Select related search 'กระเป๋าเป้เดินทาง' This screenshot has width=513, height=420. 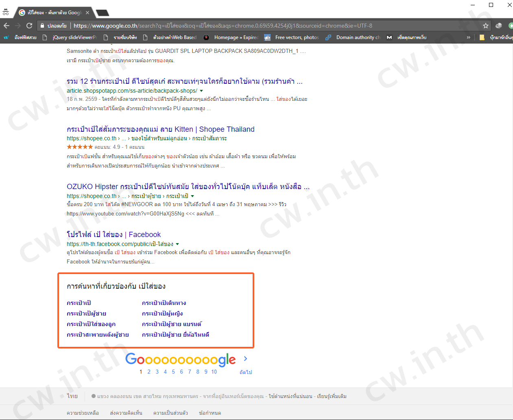click(164, 303)
